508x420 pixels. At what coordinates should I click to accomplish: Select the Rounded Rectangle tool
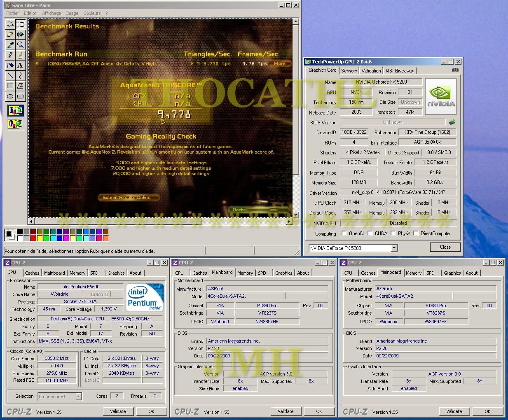click(x=21, y=96)
